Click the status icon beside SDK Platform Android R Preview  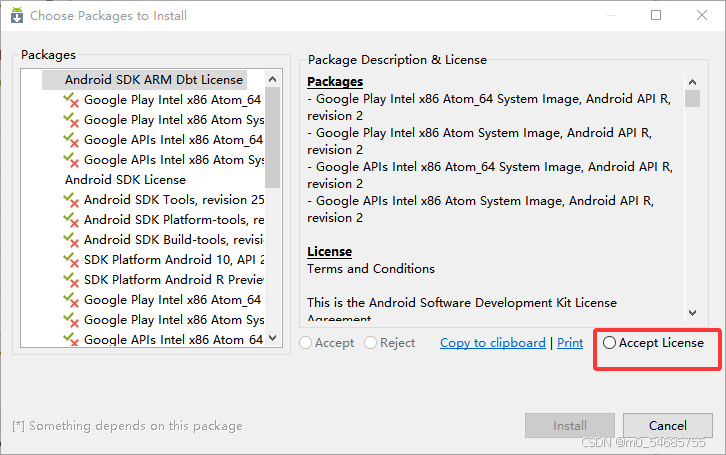[71, 280]
